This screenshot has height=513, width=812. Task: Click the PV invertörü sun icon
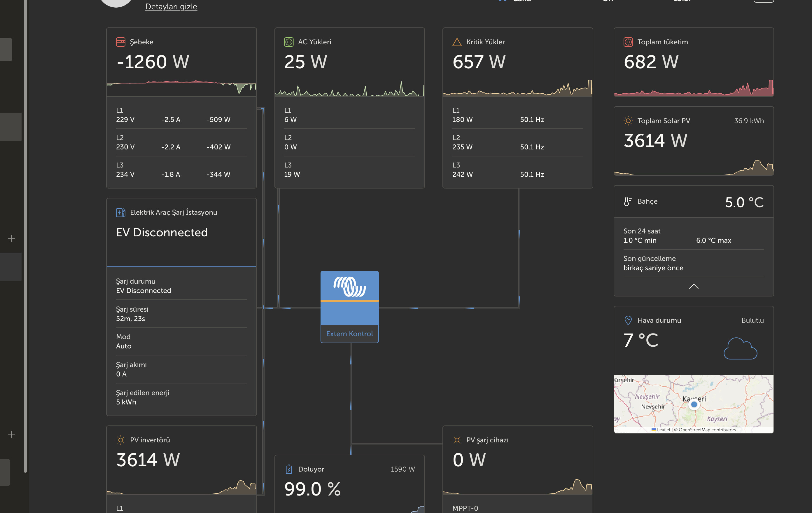coord(120,440)
